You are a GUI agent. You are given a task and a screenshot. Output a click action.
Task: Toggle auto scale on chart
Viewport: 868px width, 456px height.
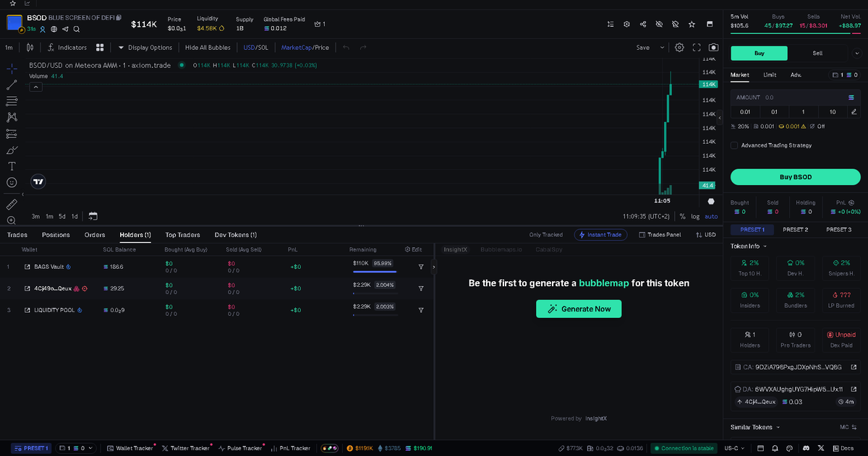tap(712, 216)
